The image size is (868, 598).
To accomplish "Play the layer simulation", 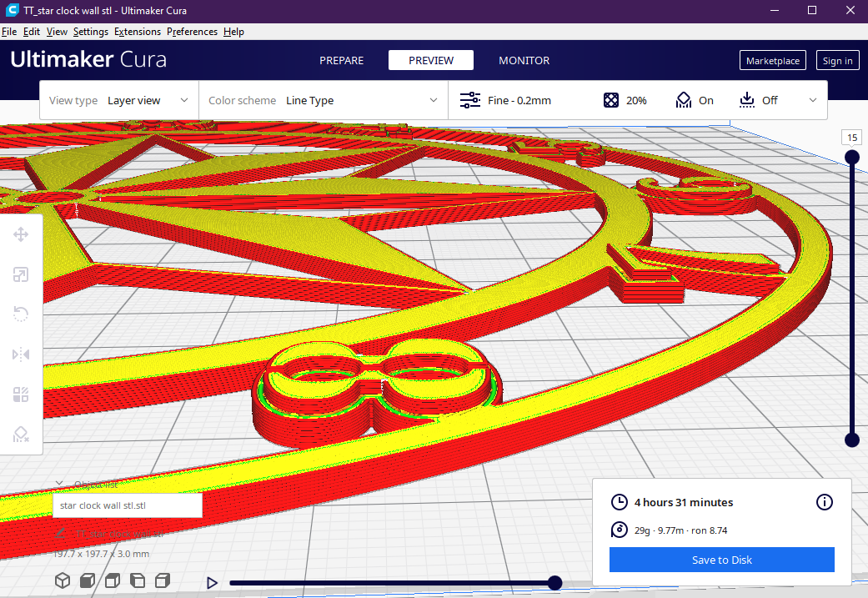I will (212, 582).
